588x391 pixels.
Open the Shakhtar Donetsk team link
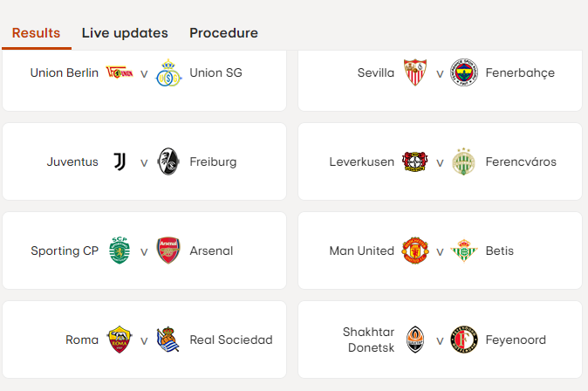tap(369, 340)
